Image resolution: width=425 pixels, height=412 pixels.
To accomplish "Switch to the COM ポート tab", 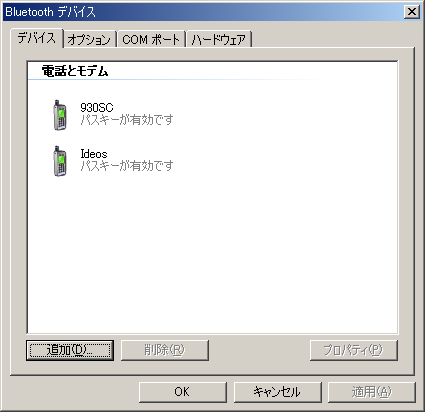I will click(151, 40).
